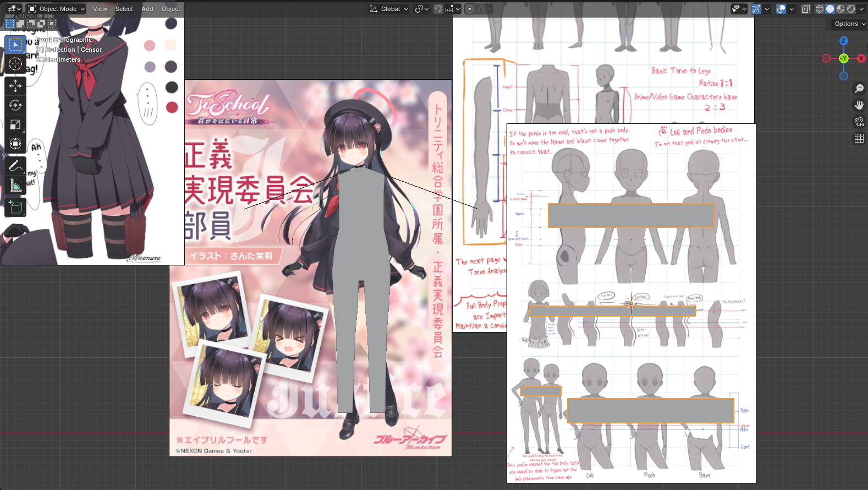Activate the Cursor tool

click(15, 64)
